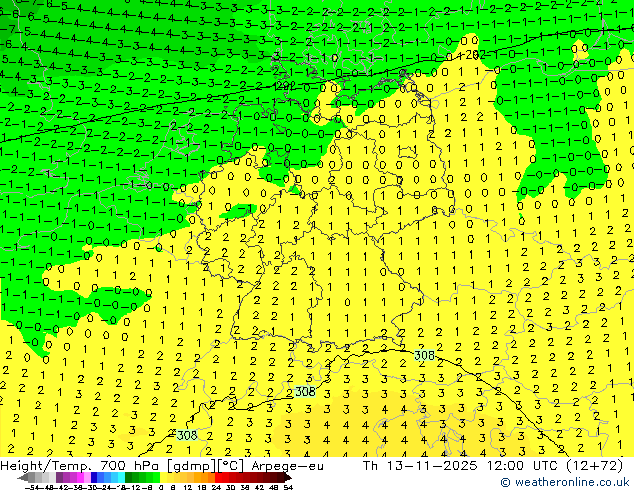The image size is (634, 490).
Task: Click the magenta segment of the legend
Action: point(80,477)
